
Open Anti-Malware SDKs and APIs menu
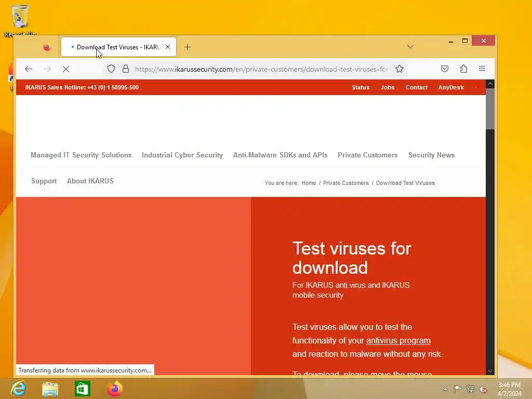pos(280,155)
